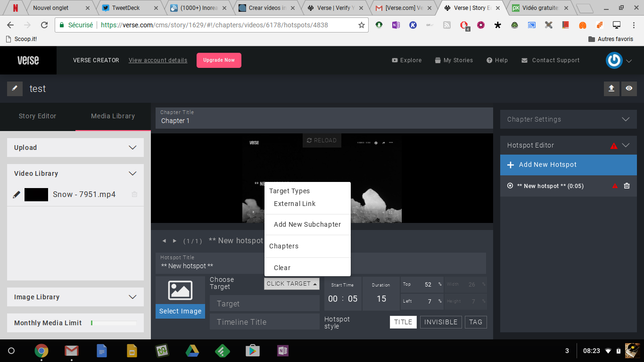The image size is (644, 362).
Task: Click the Chromecast extension icon
Action: pos(531,25)
